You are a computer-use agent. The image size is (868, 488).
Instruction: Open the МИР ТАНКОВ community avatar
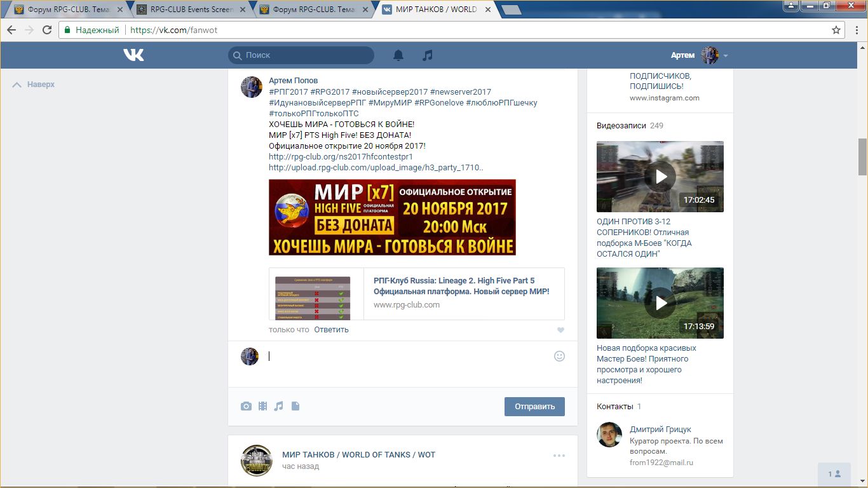point(257,461)
